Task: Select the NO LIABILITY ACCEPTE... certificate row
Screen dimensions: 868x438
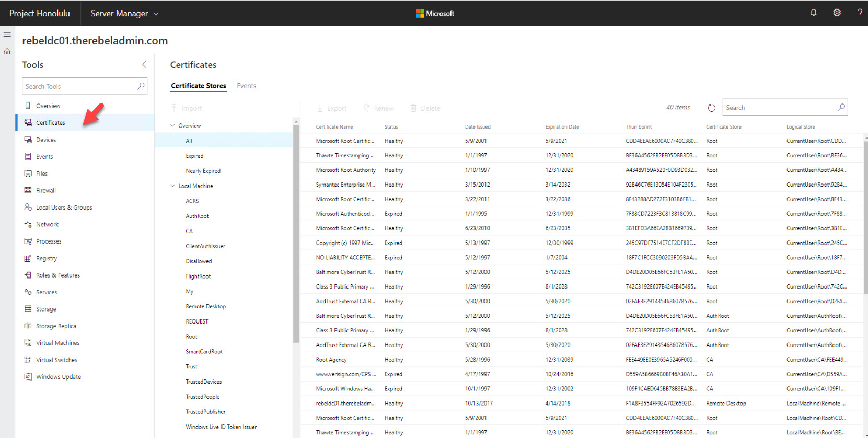Action: coord(582,258)
